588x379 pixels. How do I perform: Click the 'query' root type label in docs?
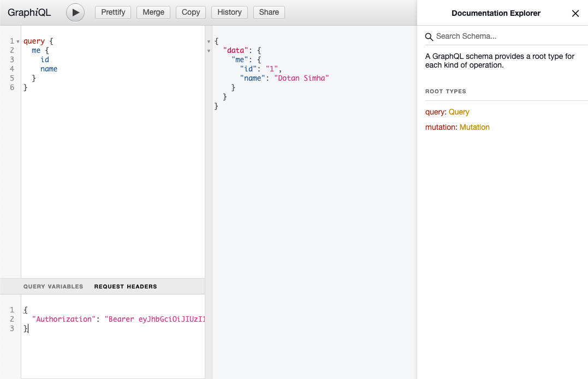[435, 112]
